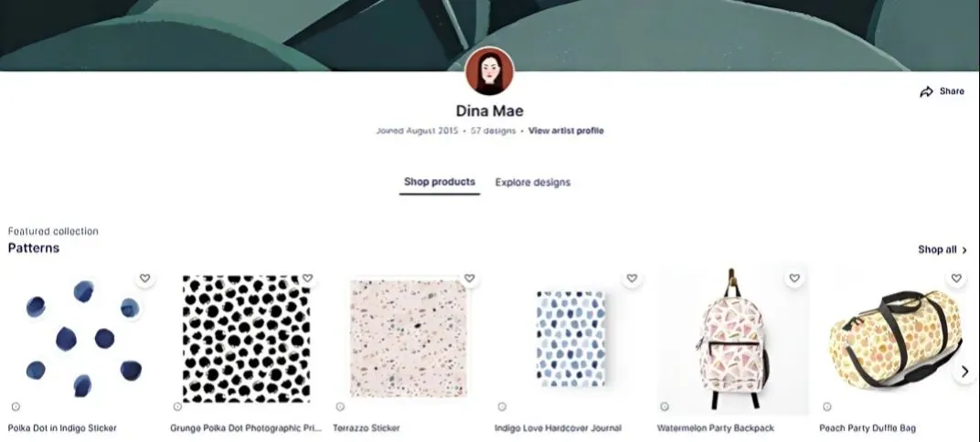Click info icon under Polka Dot in Indigo Sticker
Viewport: 980px width, 442px height.
click(16, 406)
